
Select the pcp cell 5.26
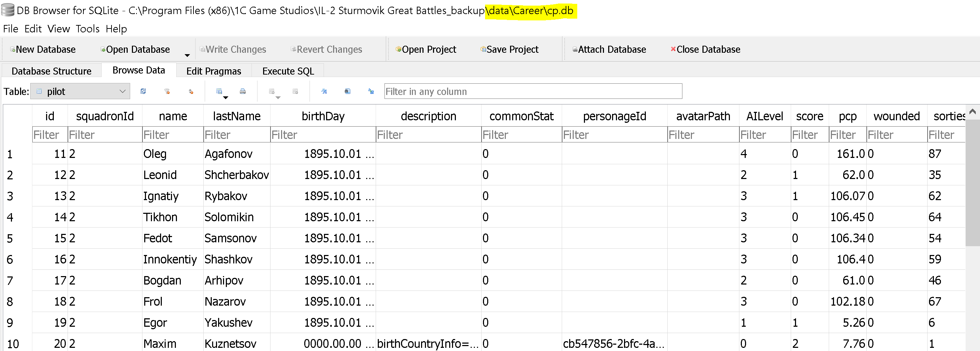click(x=848, y=323)
